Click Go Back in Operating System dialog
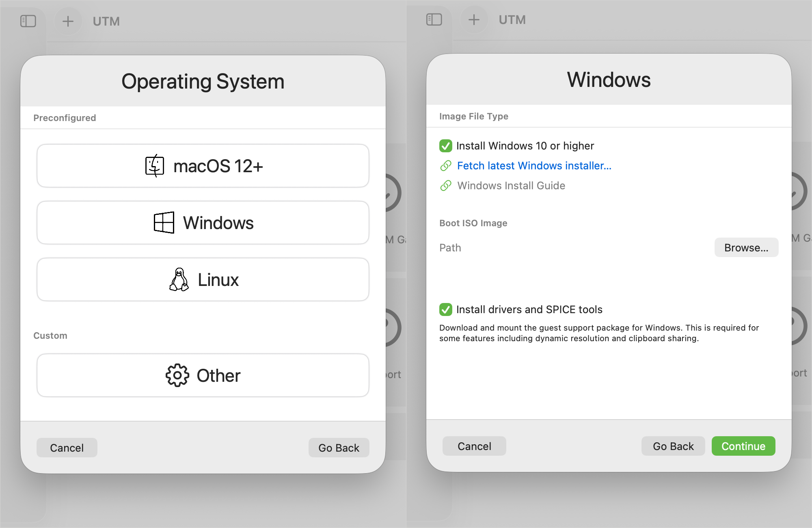 point(339,448)
